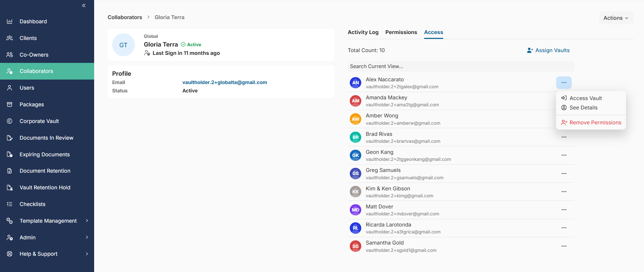Click Samantha Gold's SG avatar
This screenshot has width=644, height=272.
point(355,246)
